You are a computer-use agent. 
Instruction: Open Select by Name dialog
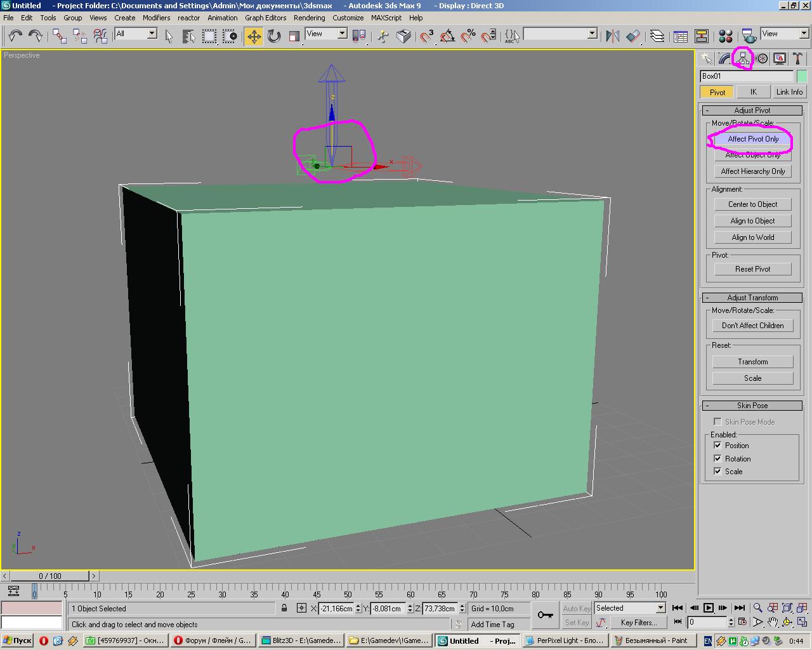[188, 36]
